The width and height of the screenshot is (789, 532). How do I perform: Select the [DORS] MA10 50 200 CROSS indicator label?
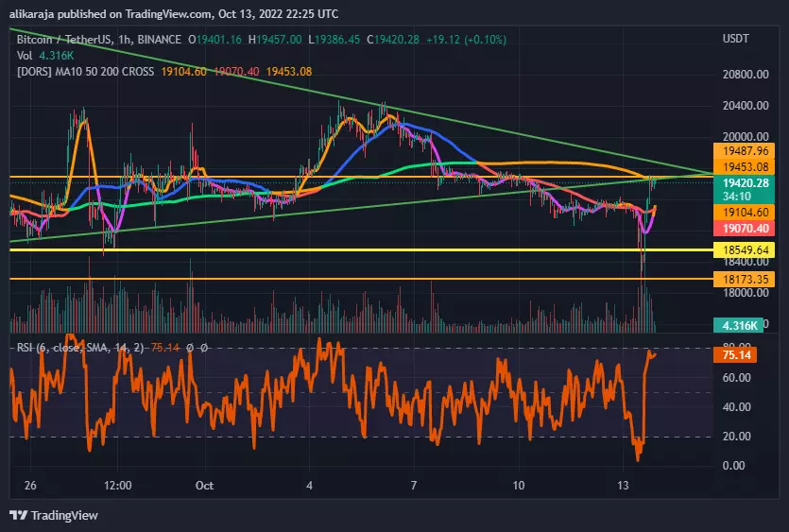86,72
